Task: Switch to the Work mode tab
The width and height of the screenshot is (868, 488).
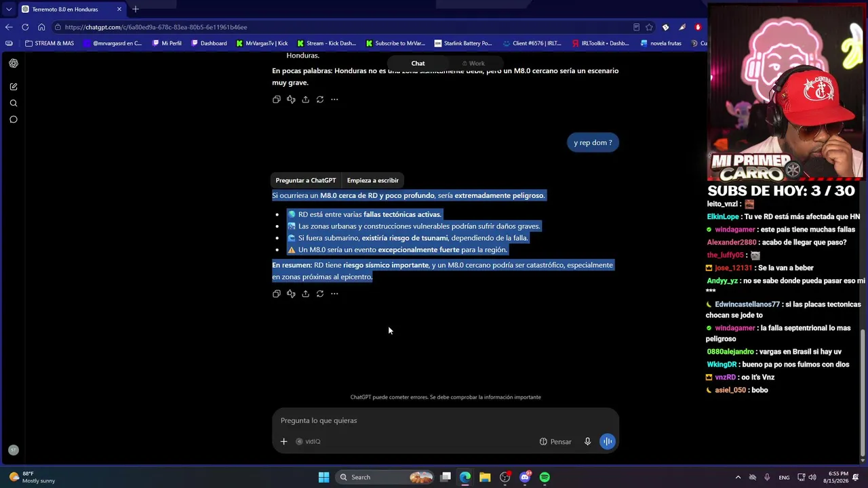Action: tap(473, 63)
